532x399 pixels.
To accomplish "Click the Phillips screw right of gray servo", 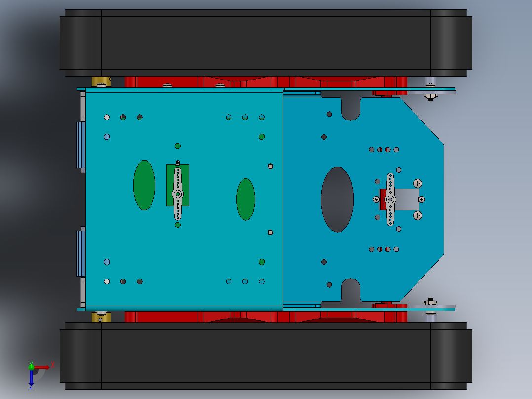I will click(421, 199).
